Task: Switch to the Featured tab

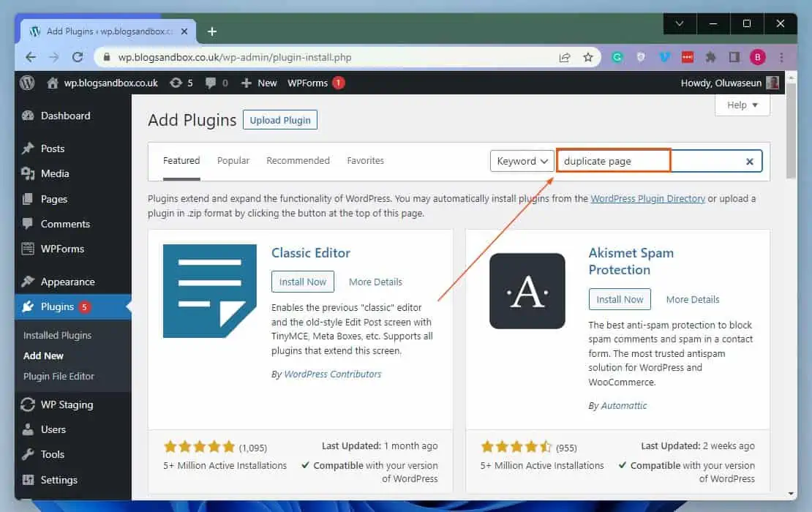Action: click(x=181, y=160)
